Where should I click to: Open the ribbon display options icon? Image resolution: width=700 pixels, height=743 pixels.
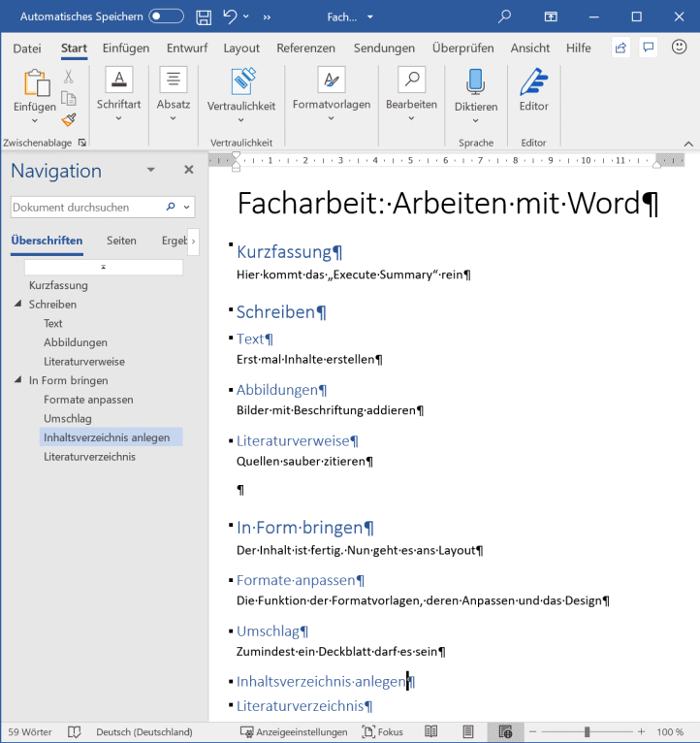pos(551,17)
